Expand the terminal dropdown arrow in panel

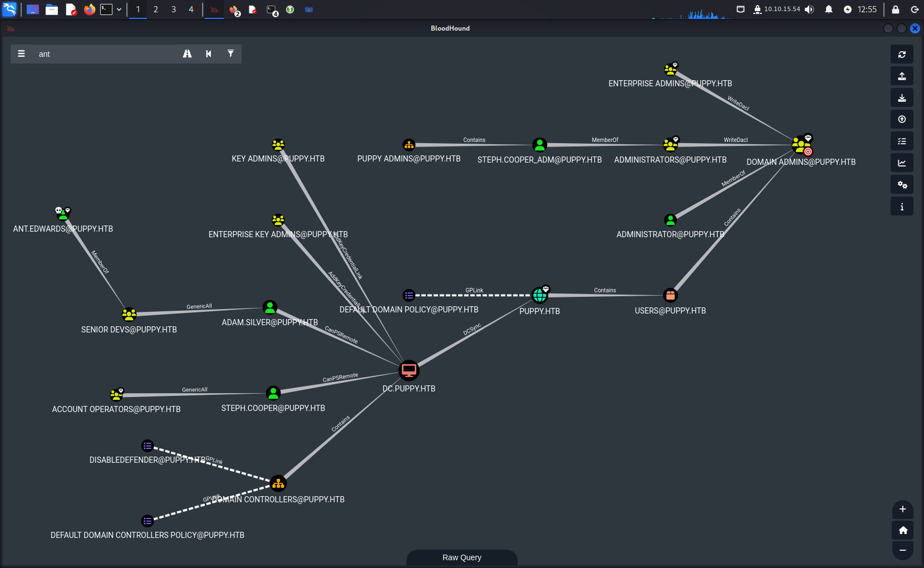pos(119,9)
